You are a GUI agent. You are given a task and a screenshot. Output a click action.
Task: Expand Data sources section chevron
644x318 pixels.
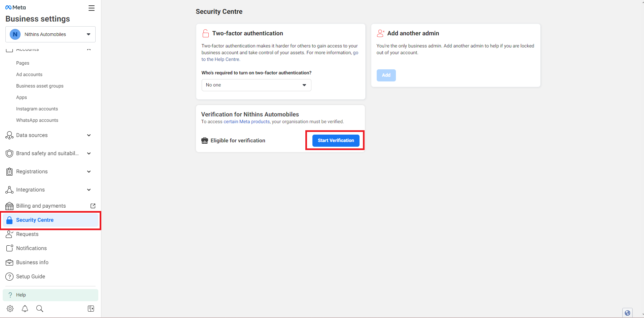tap(89, 135)
